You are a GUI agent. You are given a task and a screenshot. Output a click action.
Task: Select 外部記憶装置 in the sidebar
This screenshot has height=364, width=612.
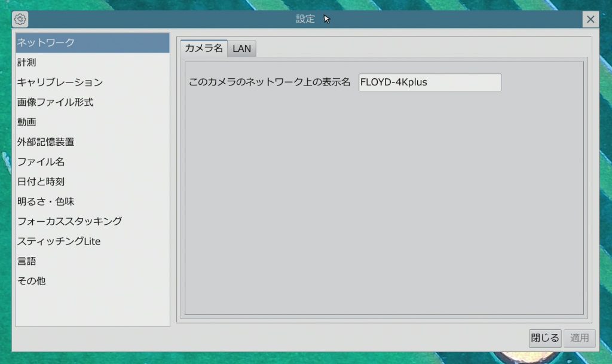(x=93, y=142)
